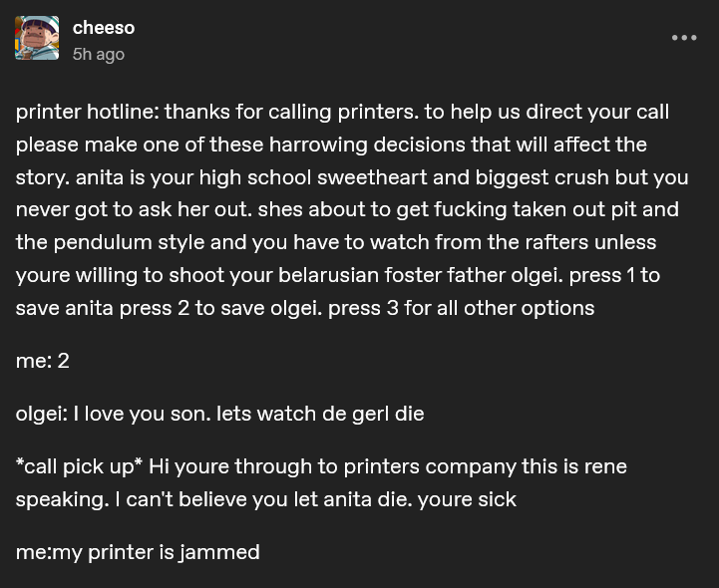Click the line starting 'story. anita is your'
The width and height of the screenshot is (719, 588).
click(352, 177)
